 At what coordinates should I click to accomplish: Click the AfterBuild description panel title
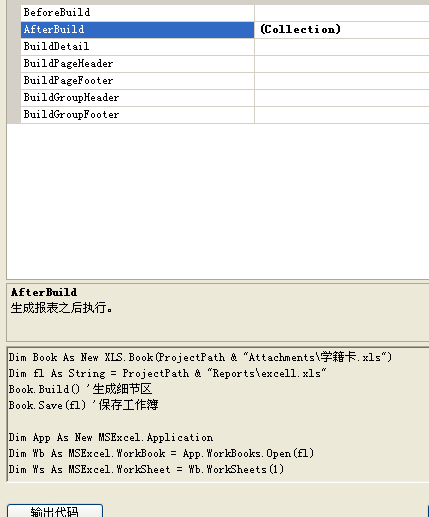[x=44, y=292]
